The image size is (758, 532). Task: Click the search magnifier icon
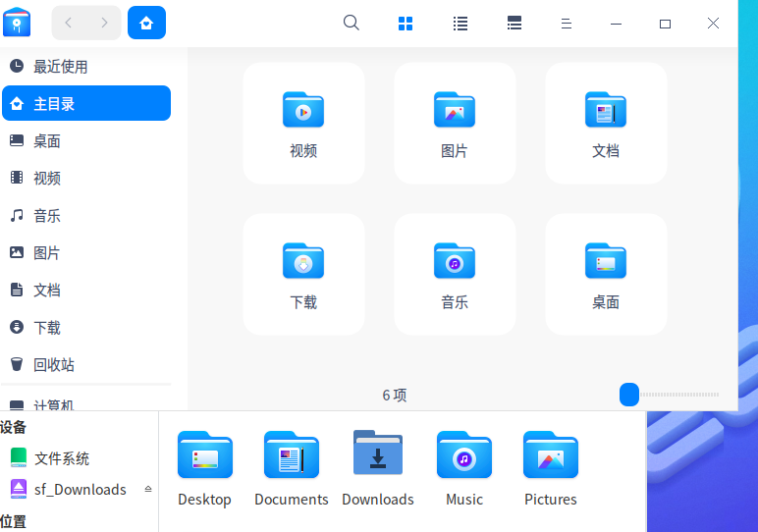(352, 24)
